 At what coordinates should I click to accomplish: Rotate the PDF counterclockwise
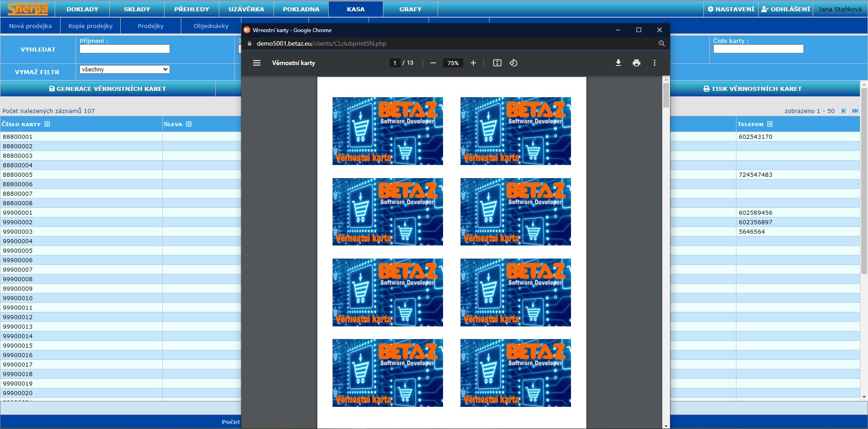point(514,63)
